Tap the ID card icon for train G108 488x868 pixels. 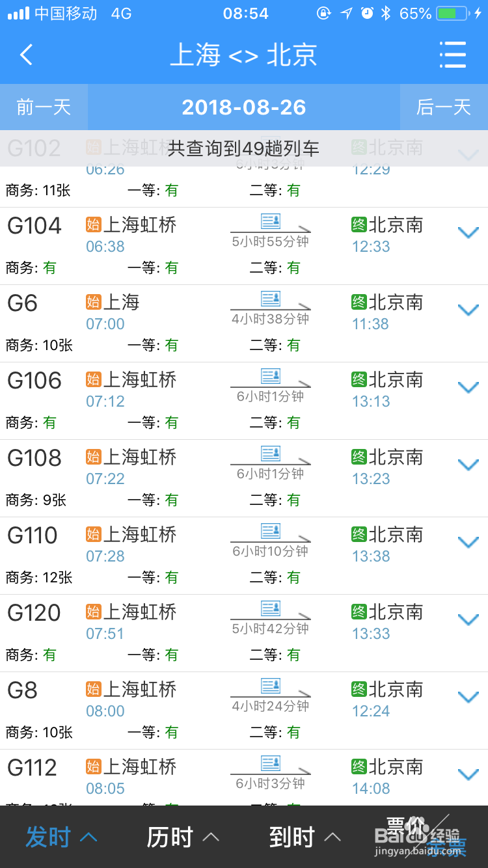tap(271, 454)
